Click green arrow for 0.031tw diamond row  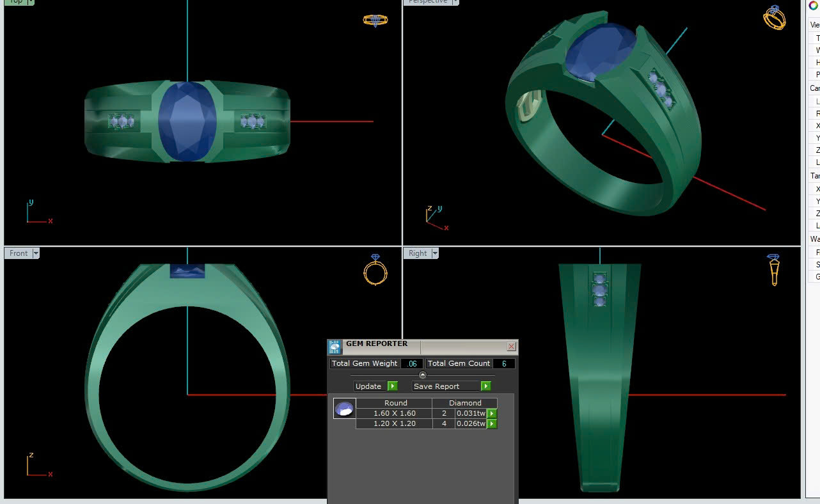(492, 413)
